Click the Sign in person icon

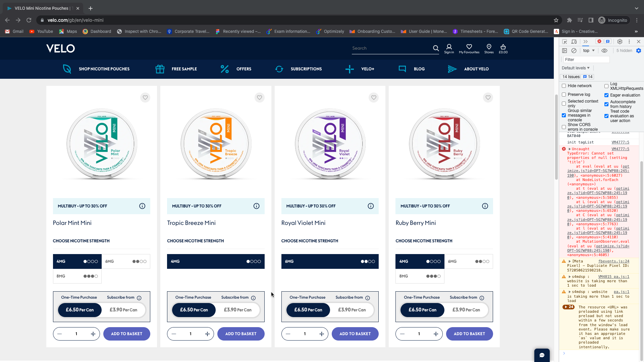449,47
